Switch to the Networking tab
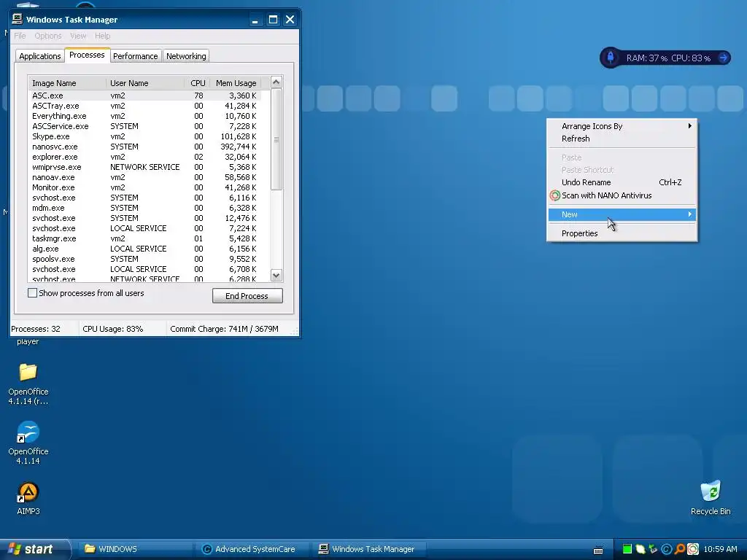This screenshot has width=747, height=560. [186, 56]
